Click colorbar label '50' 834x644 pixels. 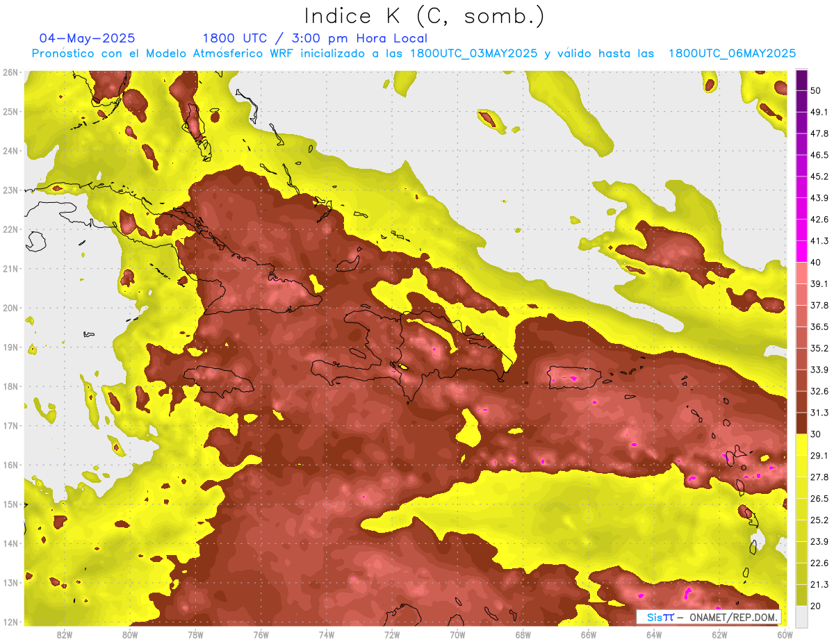click(816, 90)
